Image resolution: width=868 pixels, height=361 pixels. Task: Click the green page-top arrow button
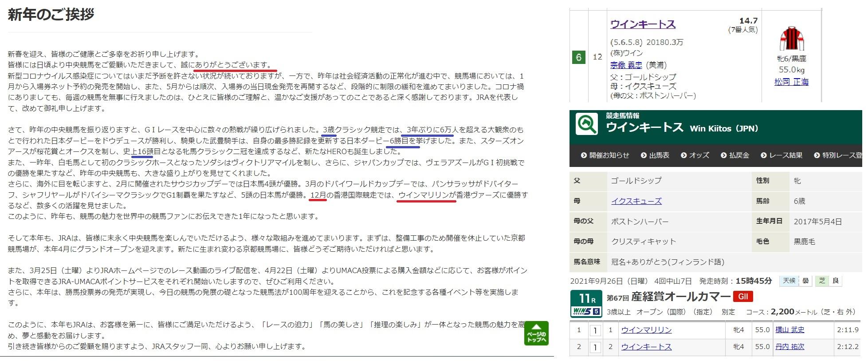click(537, 333)
